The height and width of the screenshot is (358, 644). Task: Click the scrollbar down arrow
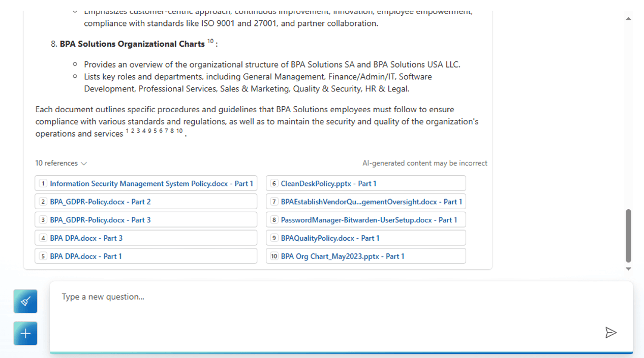coord(628,269)
